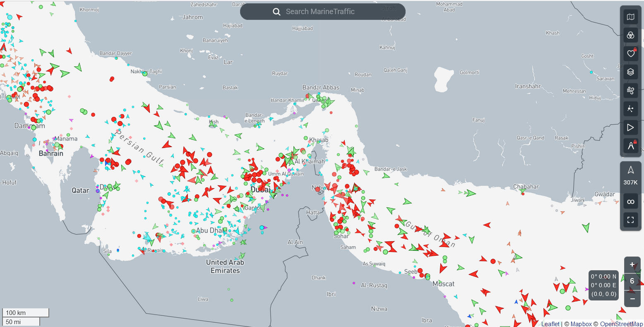Click the Muscat city label
The height and width of the screenshot is (327, 644).
pyautogui.click(x=443, y=284)
